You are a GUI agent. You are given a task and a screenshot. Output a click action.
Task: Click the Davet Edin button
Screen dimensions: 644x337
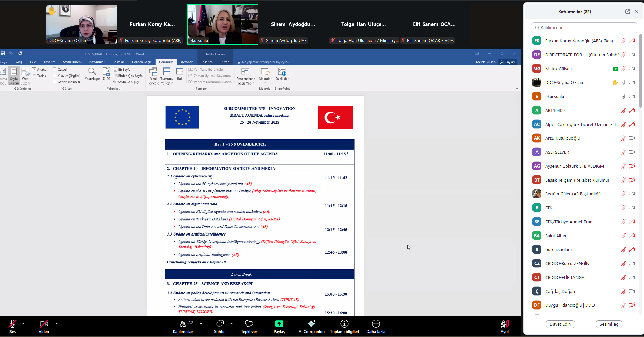pos(560,324)
